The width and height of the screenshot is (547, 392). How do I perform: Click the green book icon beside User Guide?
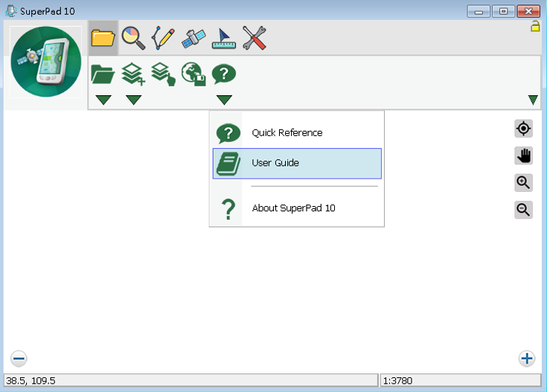(228, 163)
